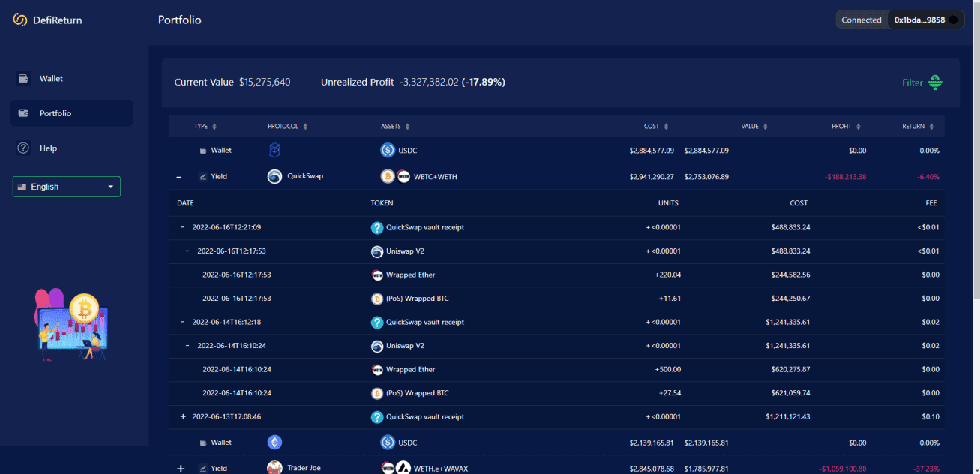Collapse the 2022-06-16T12:21:09 vault receipt entry

(x=182, y=227)
